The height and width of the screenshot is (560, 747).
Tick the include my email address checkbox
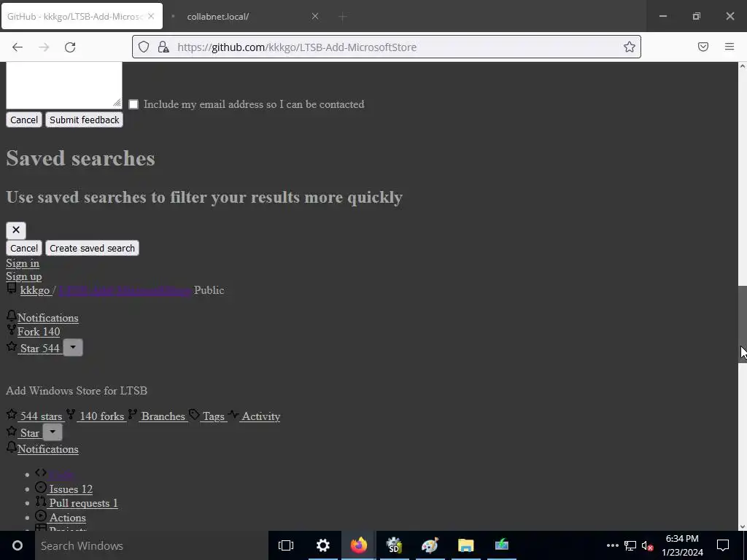tap(133, 104)
